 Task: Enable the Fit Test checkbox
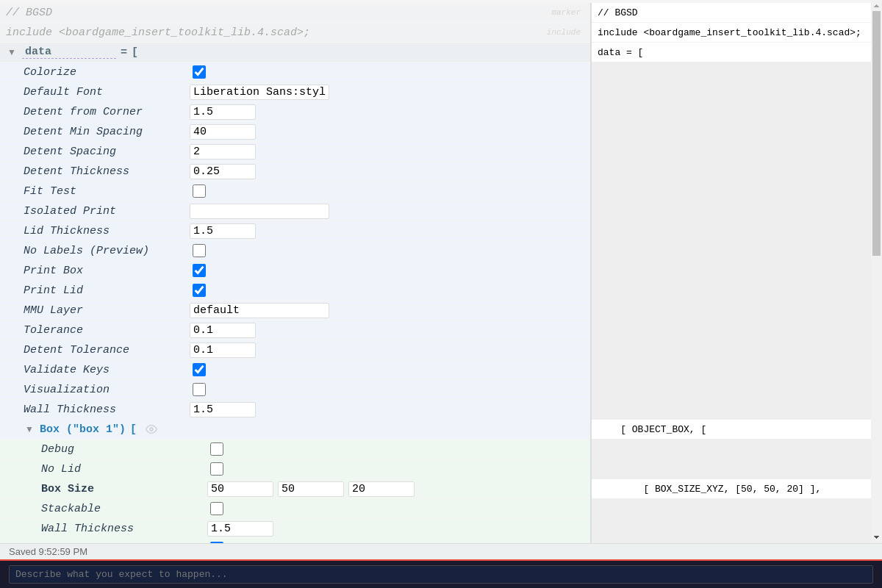(x=199, y=191)
